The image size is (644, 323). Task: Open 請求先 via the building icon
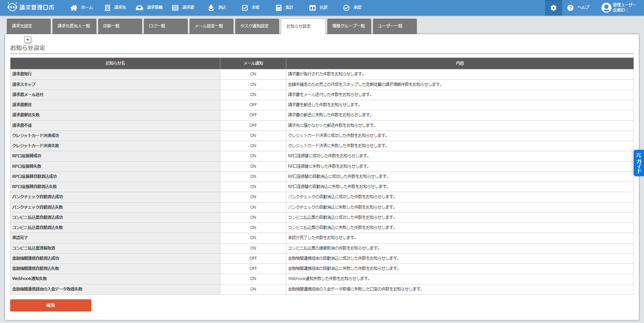tap(107, 8)
